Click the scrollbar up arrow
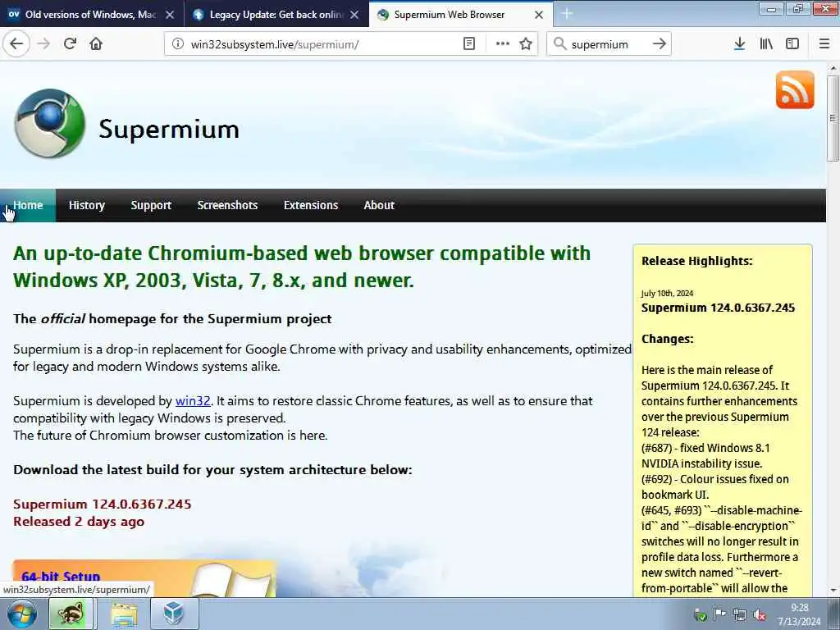Image resolution: width=840 pixels, height=630 pixels. pyautogui.click(x=833, y=68)
